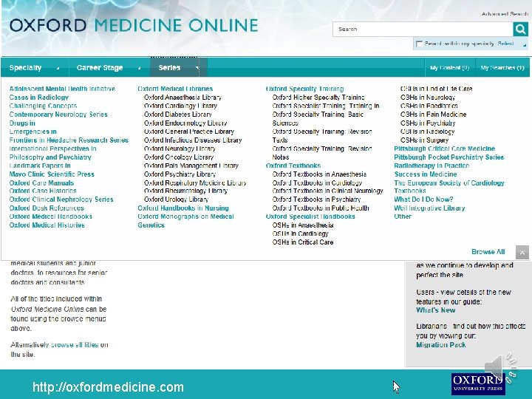Image resolution: width=532 pixels, height=399 pixels.
Task: Click the Oxford University Press logo
Action: coord(478,383)
